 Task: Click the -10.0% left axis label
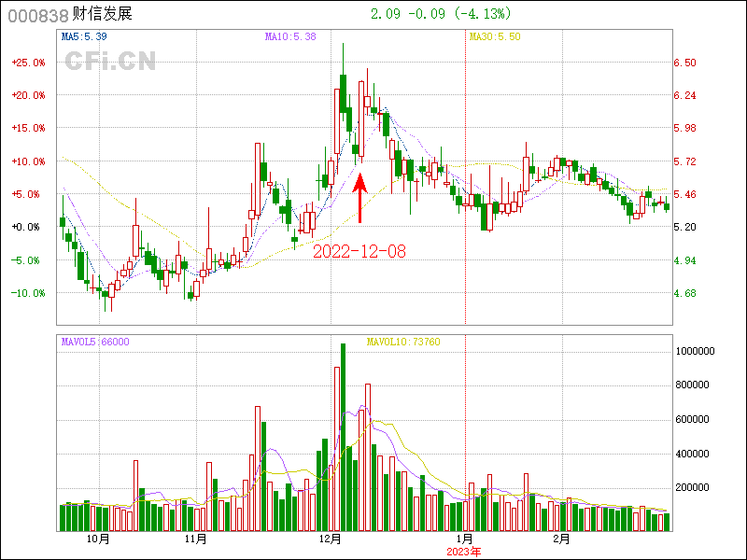pos(28,293)
